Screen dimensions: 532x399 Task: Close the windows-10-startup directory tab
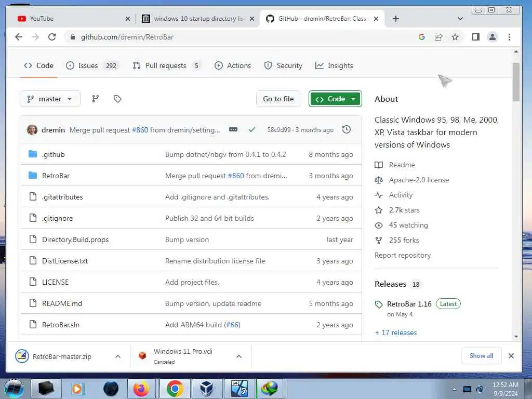coord(252,19)
